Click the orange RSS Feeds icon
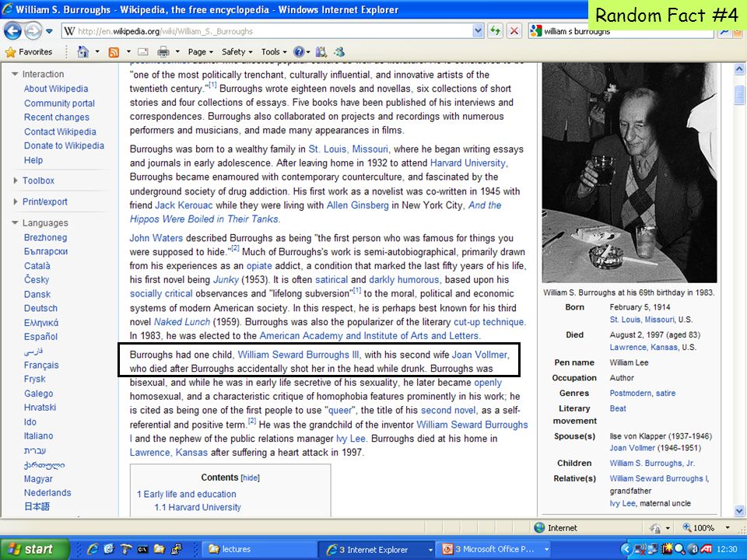 (114, 52)
